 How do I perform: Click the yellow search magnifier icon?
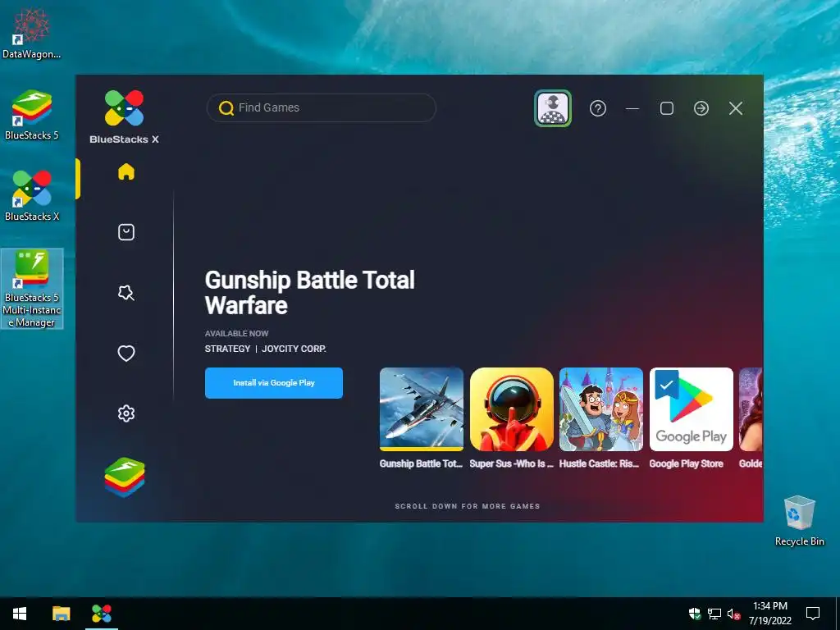[x=226, y=108]
